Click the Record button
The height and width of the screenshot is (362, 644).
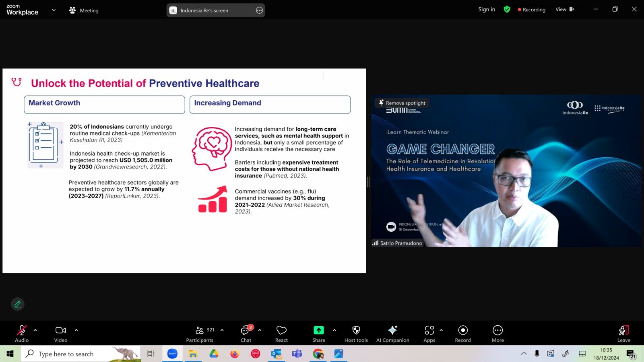(463, 333)
